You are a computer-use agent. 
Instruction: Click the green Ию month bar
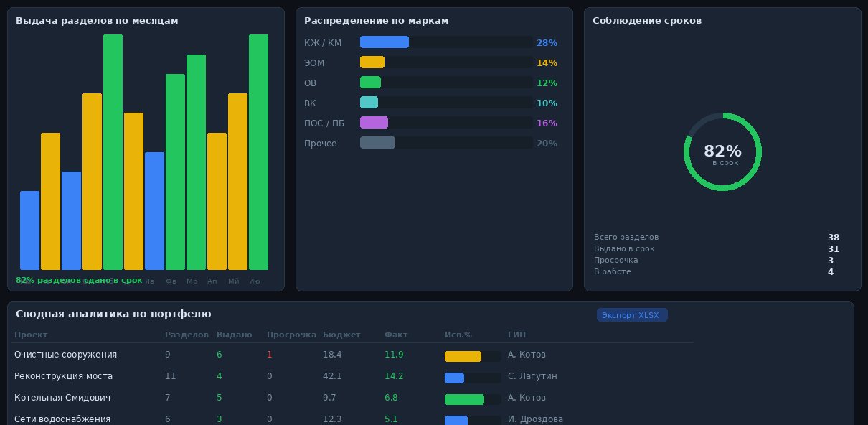coord(258,152)
